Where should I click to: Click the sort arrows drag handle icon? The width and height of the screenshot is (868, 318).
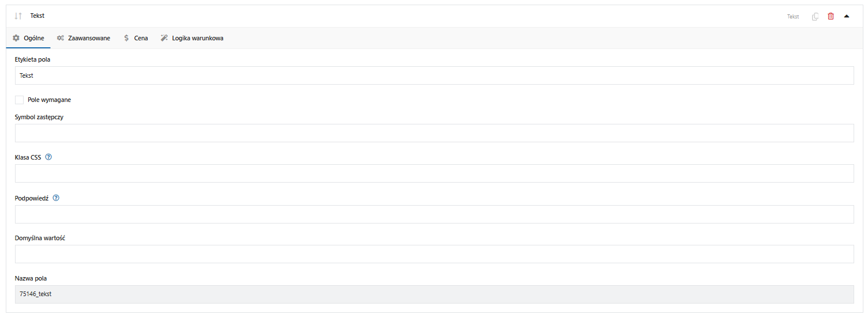18,16
